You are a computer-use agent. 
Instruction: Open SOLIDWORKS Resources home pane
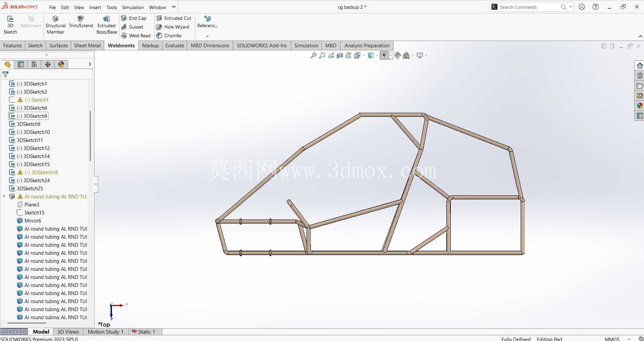pyautogui.click(x=640, y=65)
